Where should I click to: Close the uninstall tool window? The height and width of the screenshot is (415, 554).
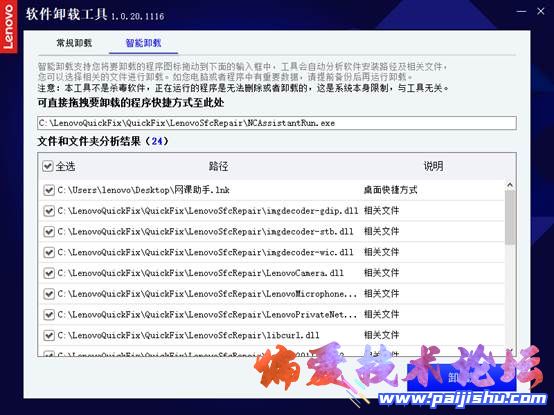pyautogui.click(x=541, y=11)
